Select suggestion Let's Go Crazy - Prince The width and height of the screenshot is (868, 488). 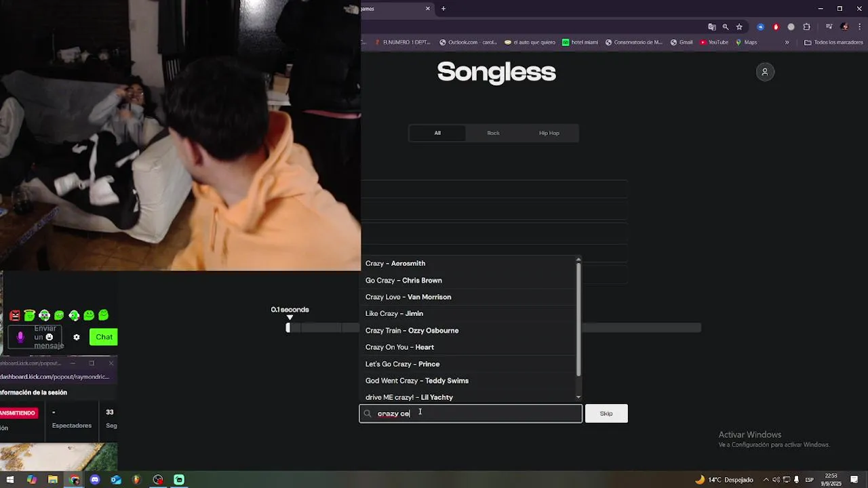[468, 364]
